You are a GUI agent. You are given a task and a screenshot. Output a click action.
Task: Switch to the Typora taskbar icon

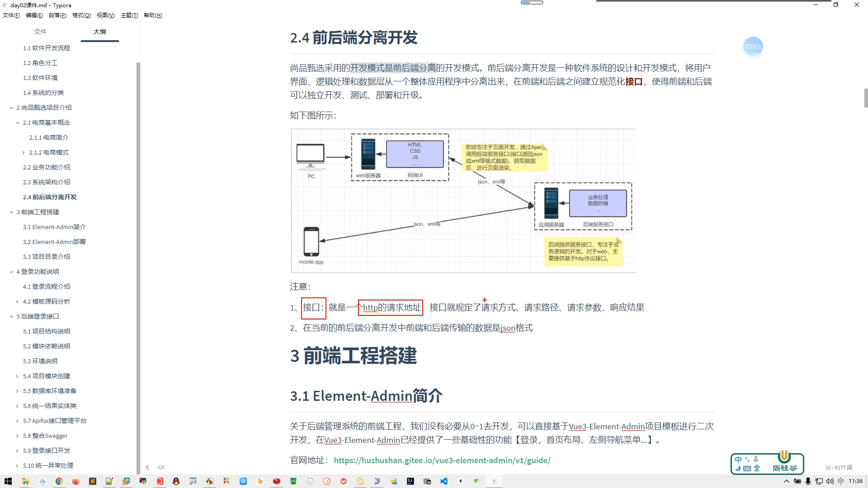click(x=494, y=481)
